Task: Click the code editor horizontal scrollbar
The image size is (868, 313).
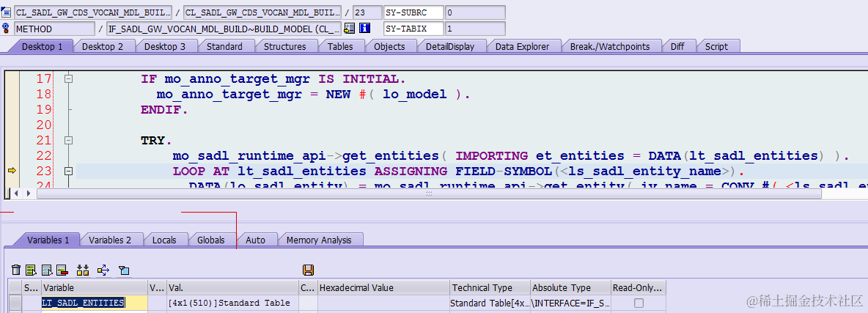Action: (430, 193)
